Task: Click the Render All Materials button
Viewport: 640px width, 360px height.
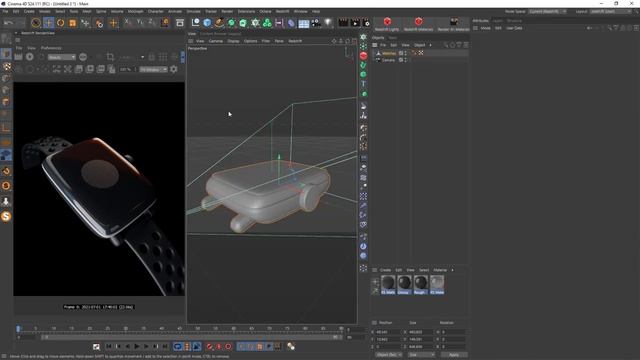Action: (453, 24)
